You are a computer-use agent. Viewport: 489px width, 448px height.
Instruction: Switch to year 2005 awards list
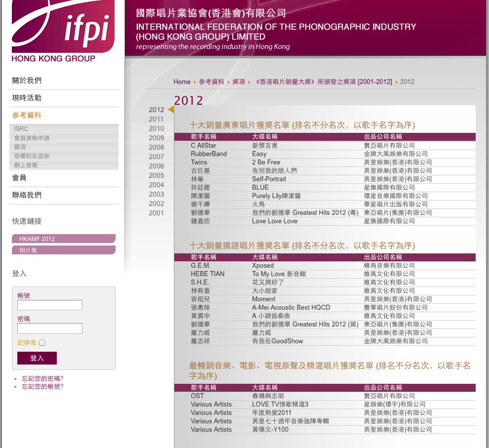click(156, 175)
